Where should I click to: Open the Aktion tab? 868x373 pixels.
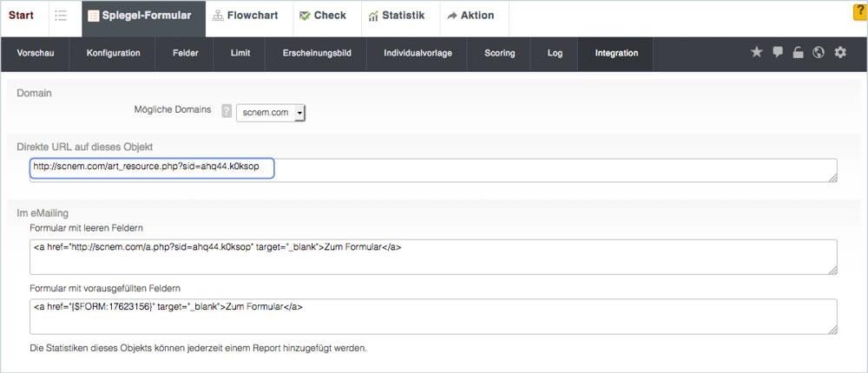pyautogui.click(x=471, y=16)
